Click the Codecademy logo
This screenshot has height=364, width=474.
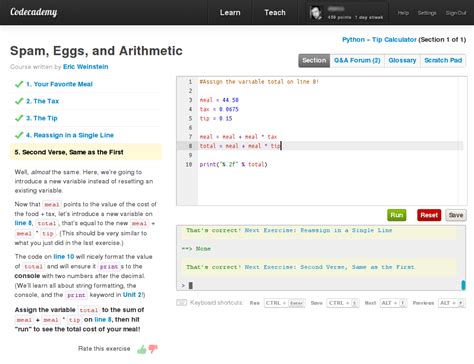click(x=34, y=12)
